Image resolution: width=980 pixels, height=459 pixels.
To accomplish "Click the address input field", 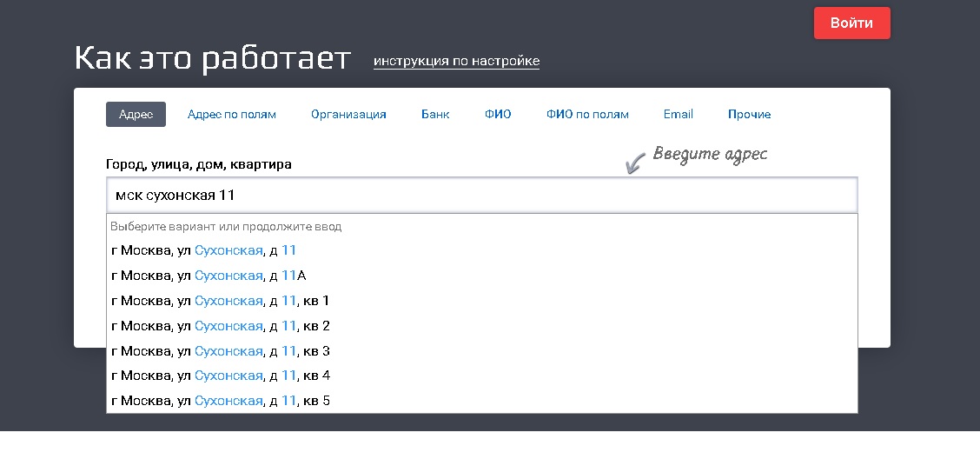I will point(481,196).
